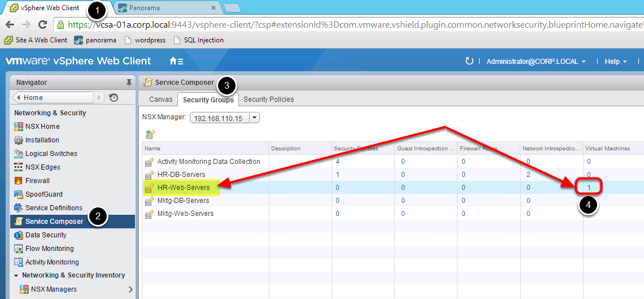This screenshot has height=299, width=644.
Task: Click the Firewall icon in Navigator
Action: click(19, 181)
